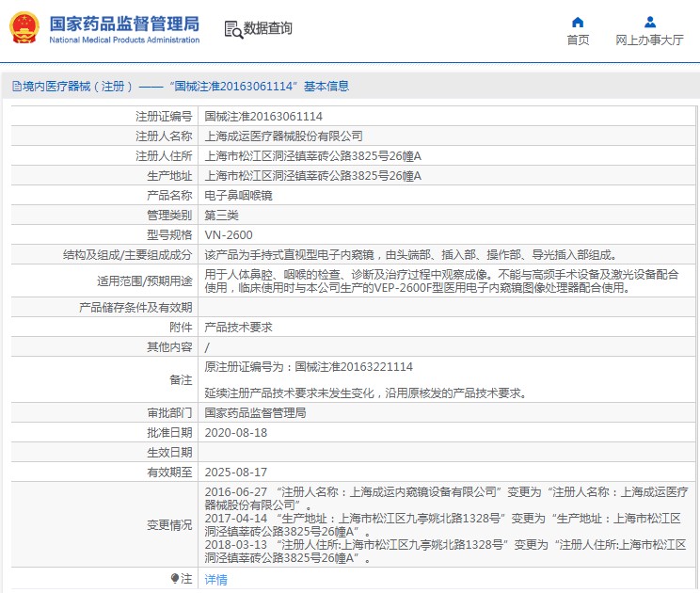Click the 管理类别 row label

pyautogui.click(x=169, y=216)
